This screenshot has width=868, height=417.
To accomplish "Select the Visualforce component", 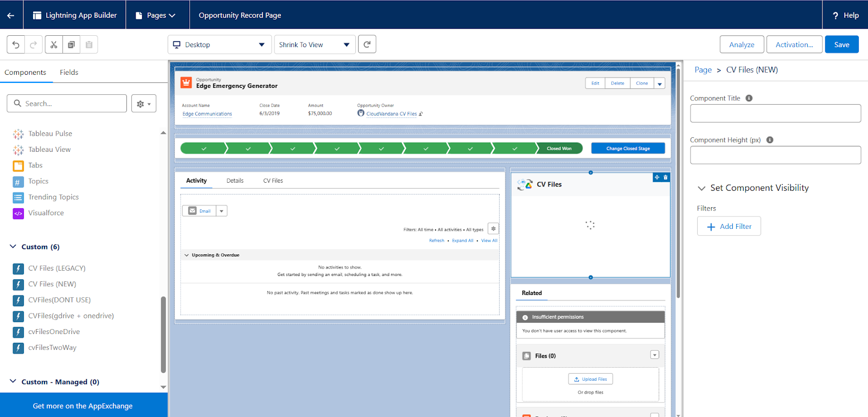I will (x=46, y=213).
